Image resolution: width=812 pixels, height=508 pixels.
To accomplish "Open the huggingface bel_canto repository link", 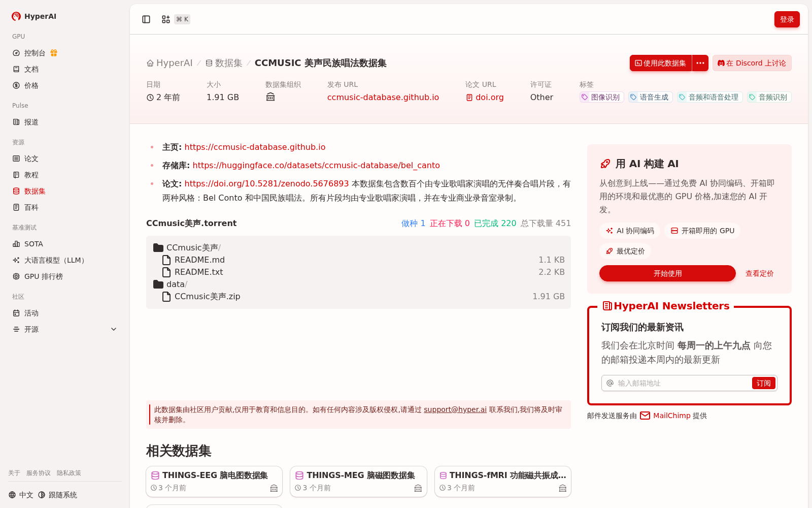I will coord(316,165).
